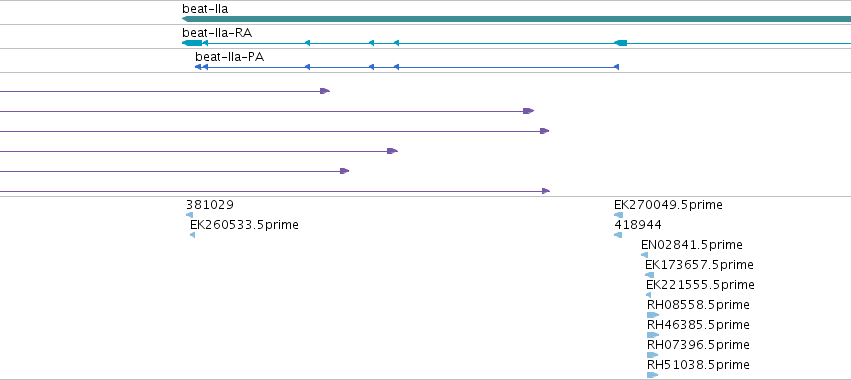Click the topmost purple arrow's arrowhead
The width and height of the screenshot is (851, 380).
(x=325, y=91)
